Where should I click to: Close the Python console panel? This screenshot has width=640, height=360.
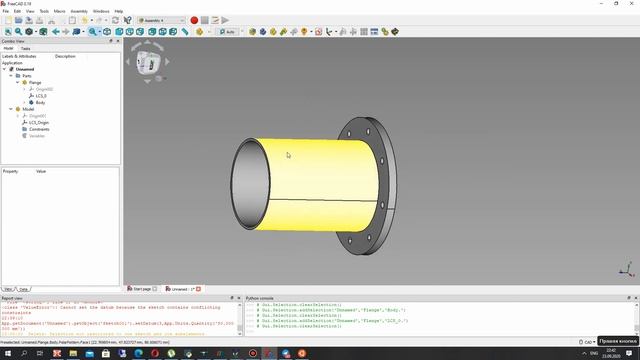[636, 298]
